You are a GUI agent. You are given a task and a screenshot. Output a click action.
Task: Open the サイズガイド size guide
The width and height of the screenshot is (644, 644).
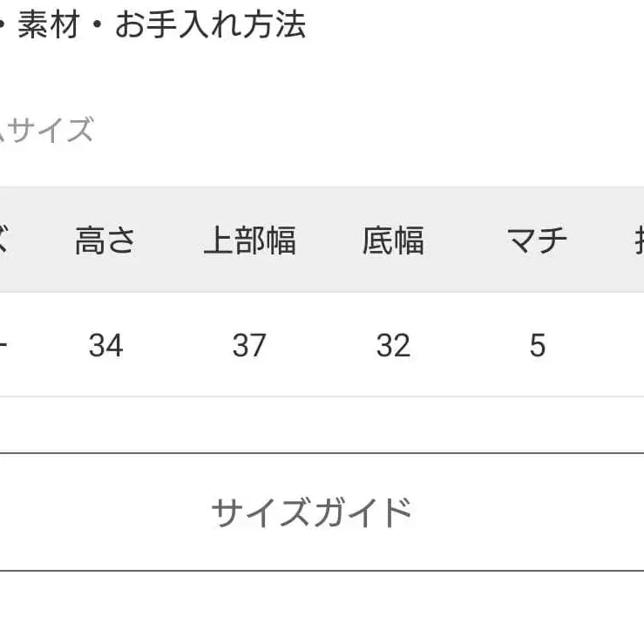tap(311, 512)
